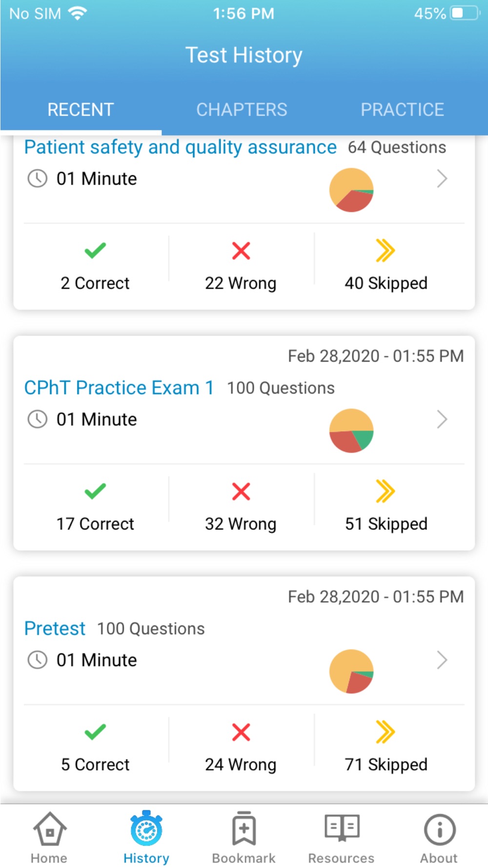This screenshot has width=488, height=868.
Task: Expand Patient safety test details chevron
Action: 442,179
